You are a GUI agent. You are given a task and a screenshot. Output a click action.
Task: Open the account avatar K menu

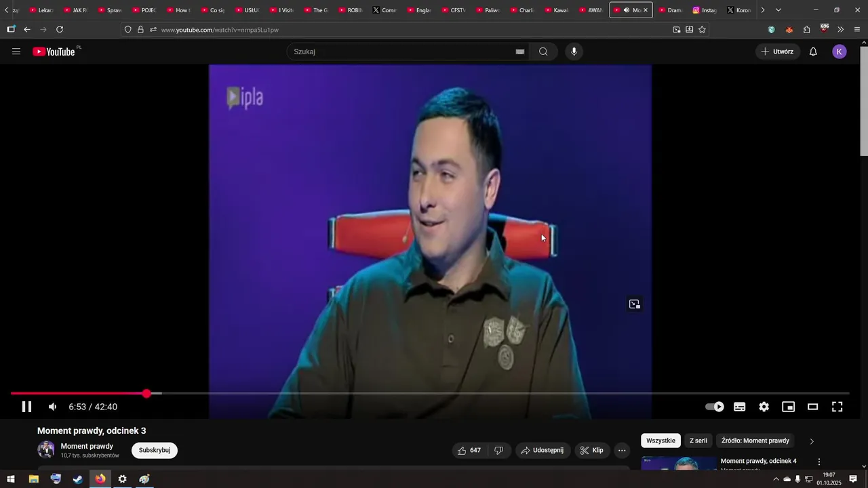tap(840, 52)
